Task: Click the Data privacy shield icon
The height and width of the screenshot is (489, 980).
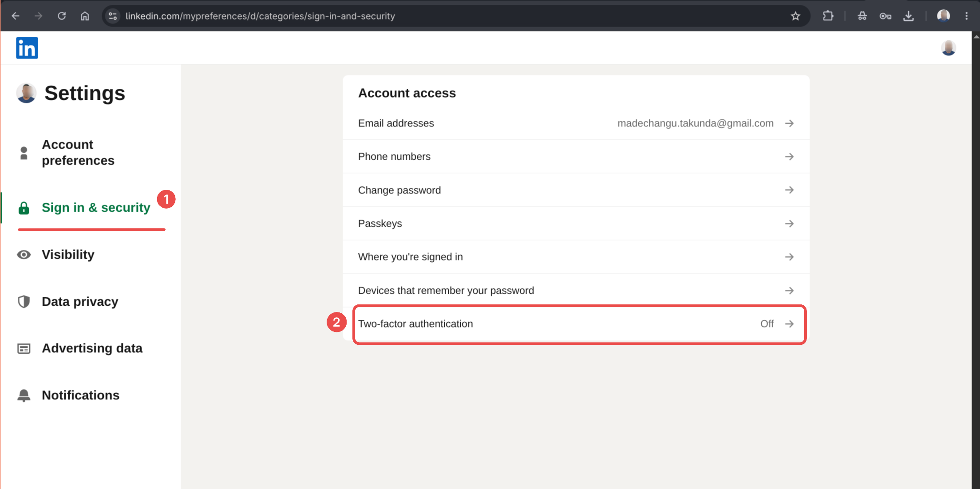Action: [24, 302]
